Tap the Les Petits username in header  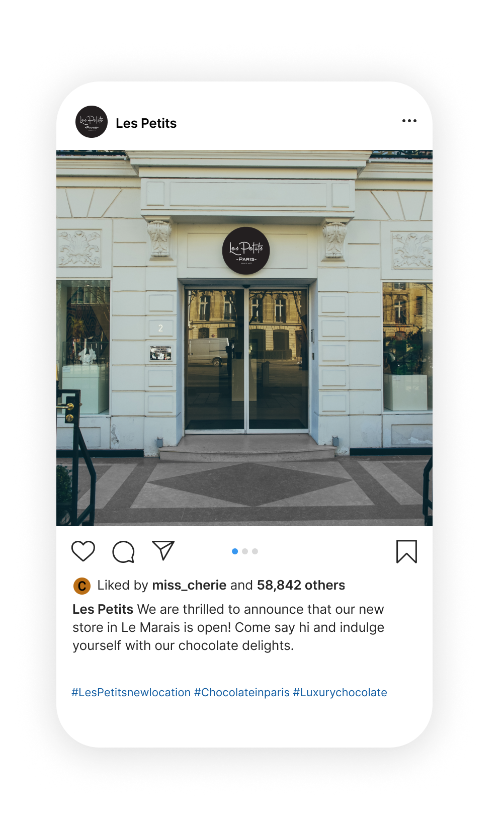coord(146,123)
